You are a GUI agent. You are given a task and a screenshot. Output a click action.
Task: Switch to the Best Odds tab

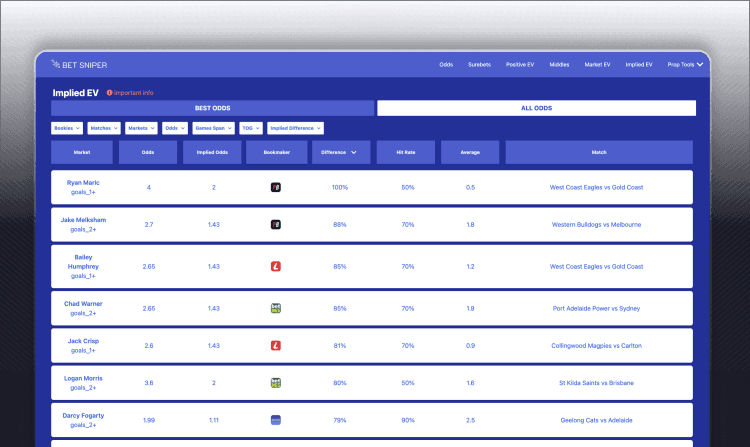(212, 108)
